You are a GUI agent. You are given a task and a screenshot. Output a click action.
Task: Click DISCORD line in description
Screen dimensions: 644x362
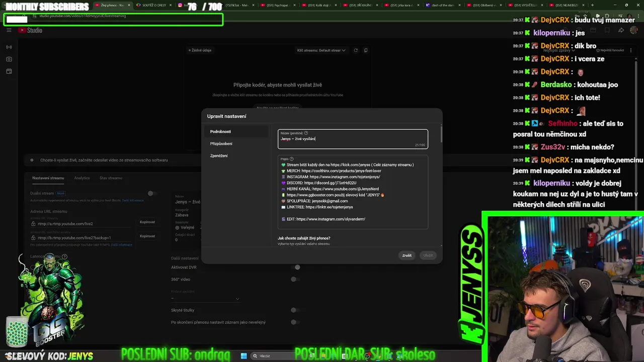[x=318, y=183]
